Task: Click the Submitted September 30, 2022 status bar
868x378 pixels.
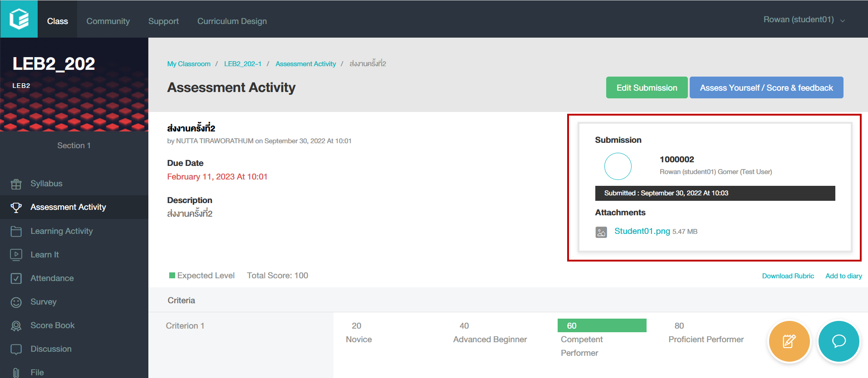Action: (x=715, y=193)
